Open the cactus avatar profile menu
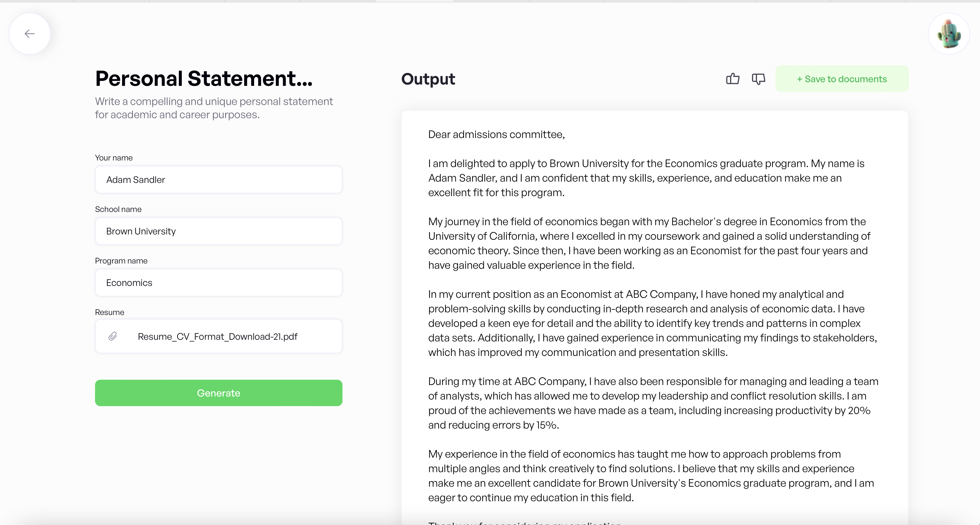980x525 pixels. 948,34
